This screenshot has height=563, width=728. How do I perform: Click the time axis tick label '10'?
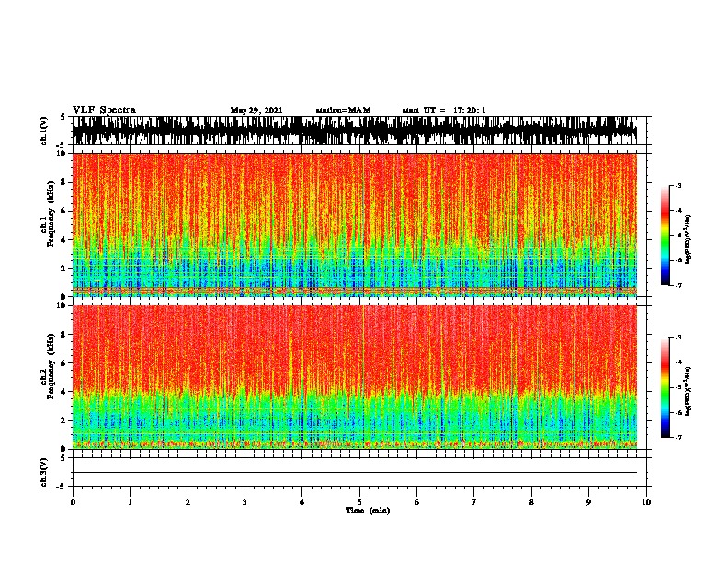pos(646,502)
